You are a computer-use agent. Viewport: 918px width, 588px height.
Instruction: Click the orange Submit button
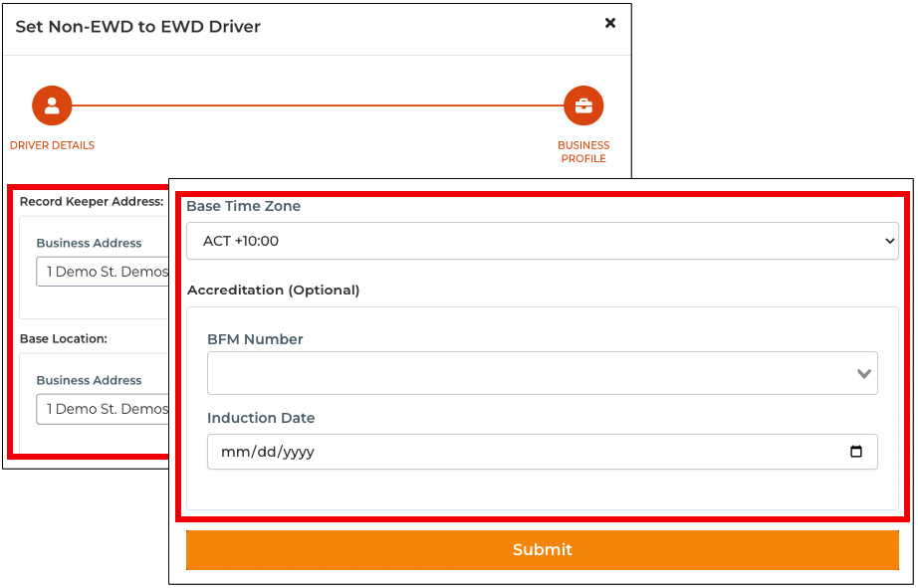click(x=542, y=549)
